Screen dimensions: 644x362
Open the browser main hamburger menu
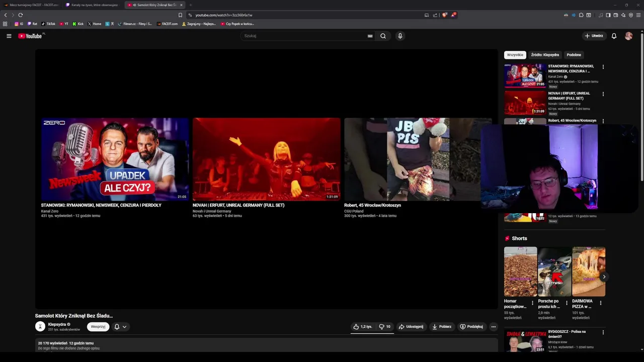coord(638,15)
